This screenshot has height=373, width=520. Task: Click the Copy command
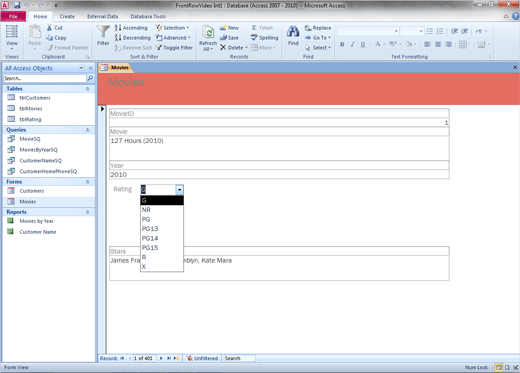(56, 38)
